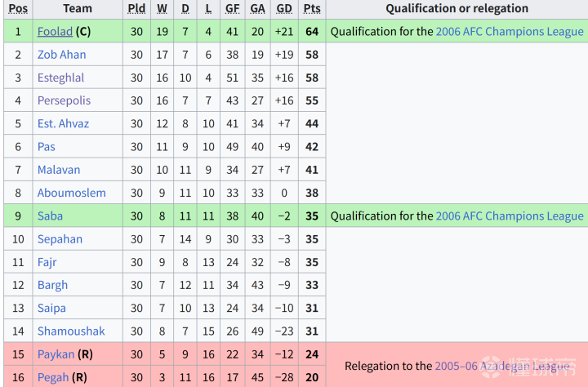
Task: Click the Saba team link
Action: (x=50, y=216)
